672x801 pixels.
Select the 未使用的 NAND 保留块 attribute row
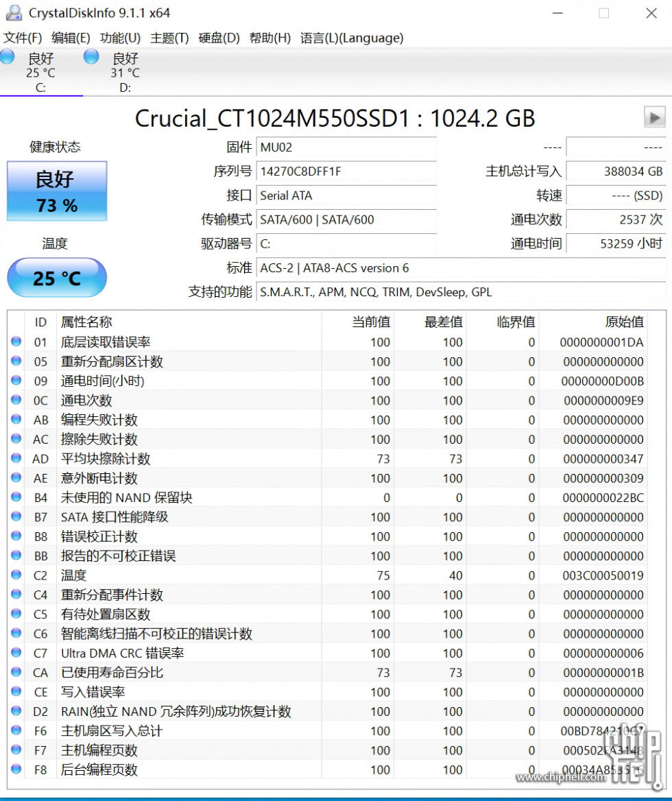(x=327, y=497)
